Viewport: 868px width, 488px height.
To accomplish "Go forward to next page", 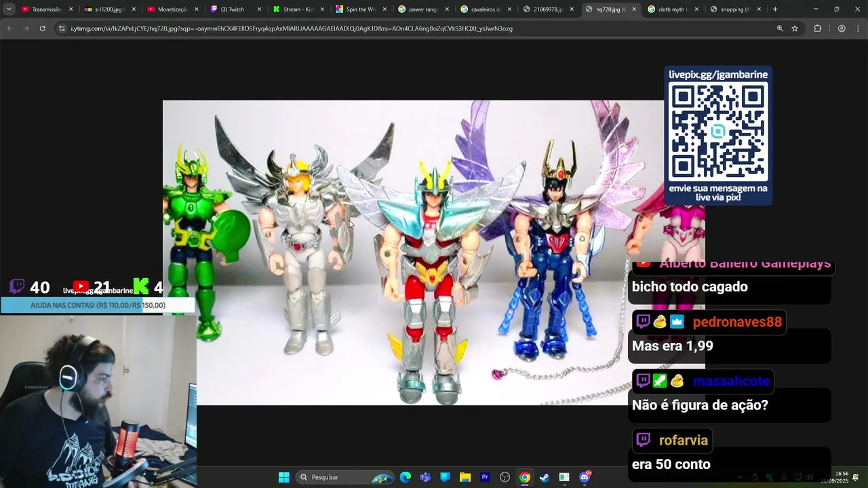I will click(x=26, y=28).
